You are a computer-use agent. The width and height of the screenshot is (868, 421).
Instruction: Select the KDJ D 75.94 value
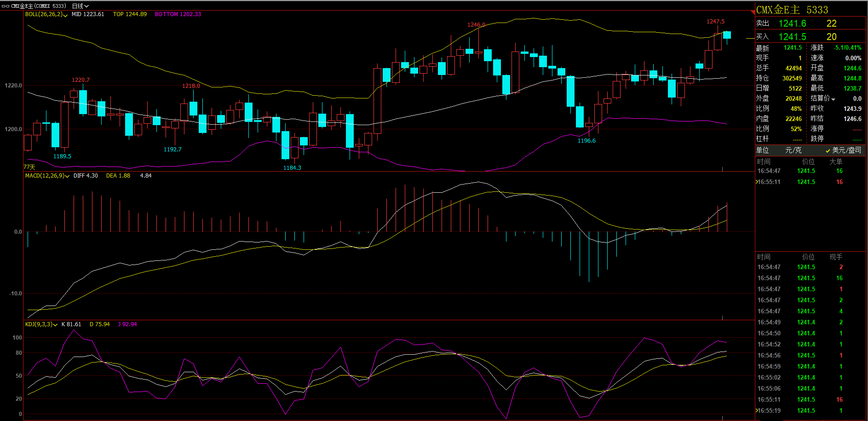click(99, 324)
